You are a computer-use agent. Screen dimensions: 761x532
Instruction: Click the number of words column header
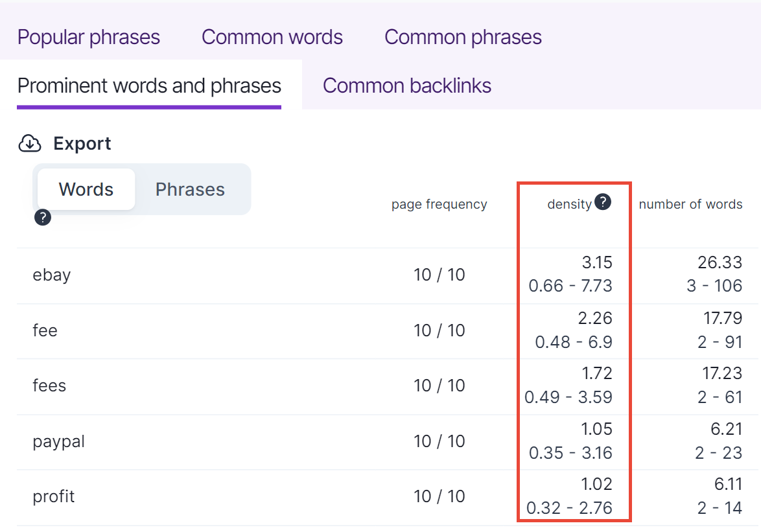[x=690, y=205]
